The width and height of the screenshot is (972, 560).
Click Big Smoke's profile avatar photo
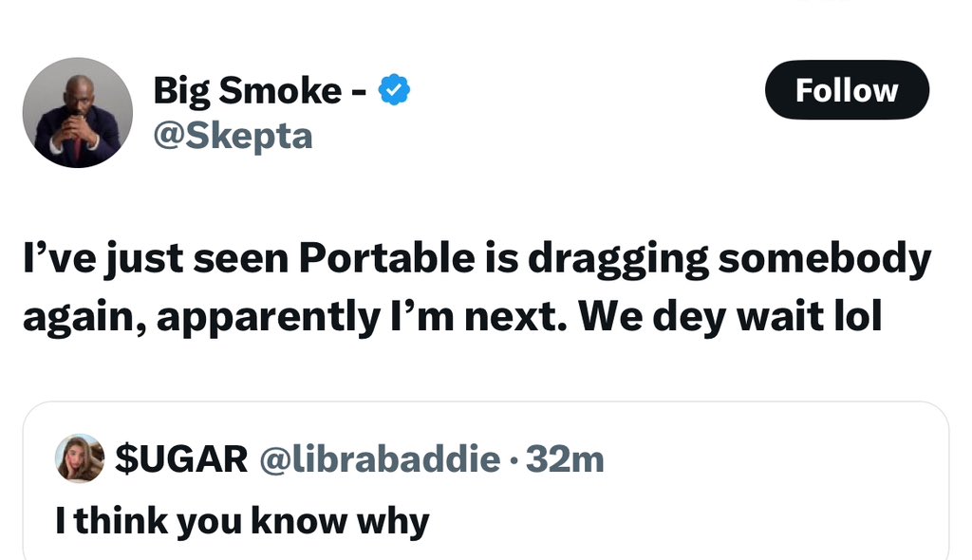coord(77,112)
